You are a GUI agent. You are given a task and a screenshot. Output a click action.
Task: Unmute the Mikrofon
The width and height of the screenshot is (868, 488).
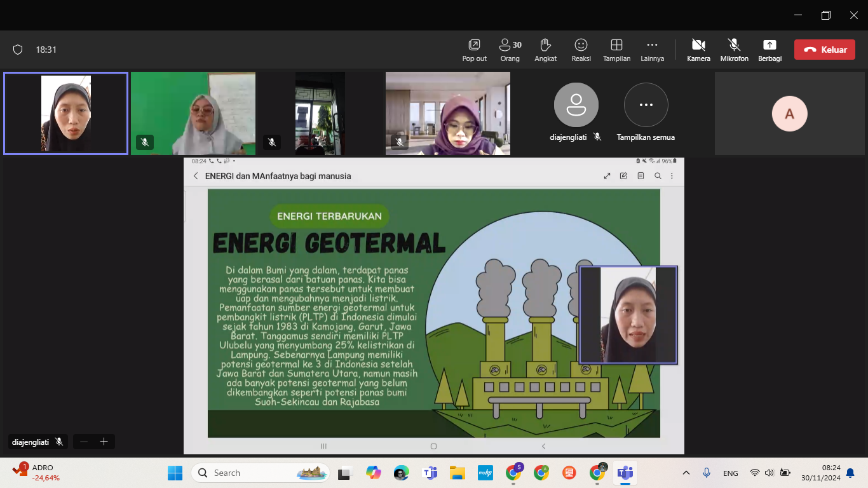[734, 50]
